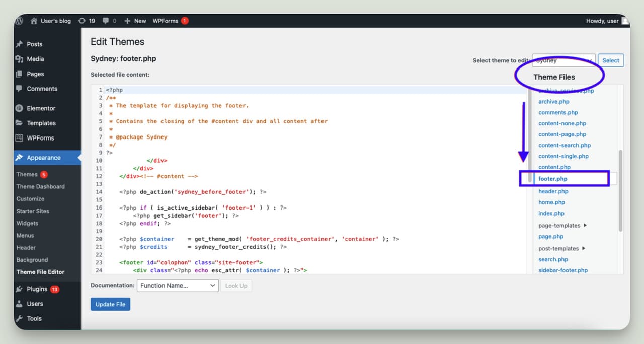Expand the page-templates folder
644x344 pixels.
tap(562, 226)
